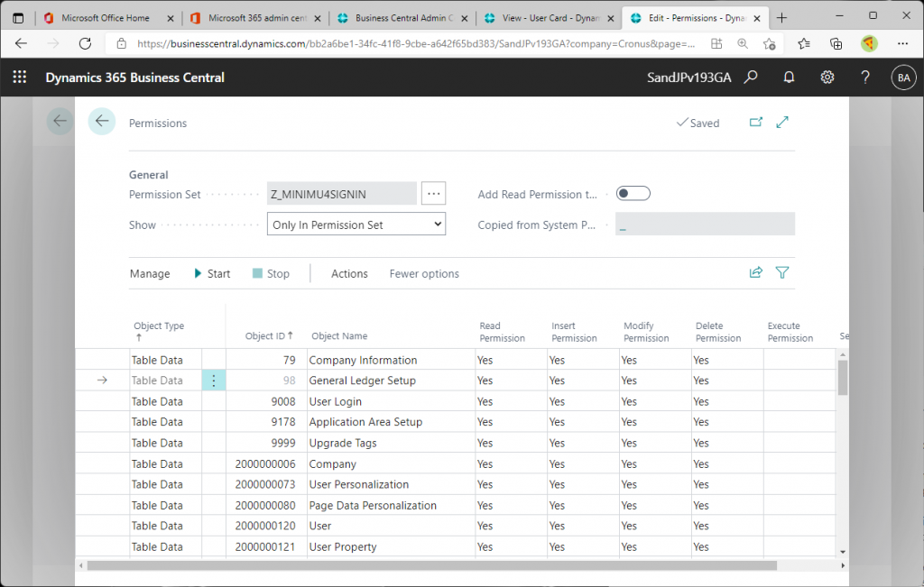Add this page to favorites
This screenshot has height=587, width=924.
tap(769, 43)
